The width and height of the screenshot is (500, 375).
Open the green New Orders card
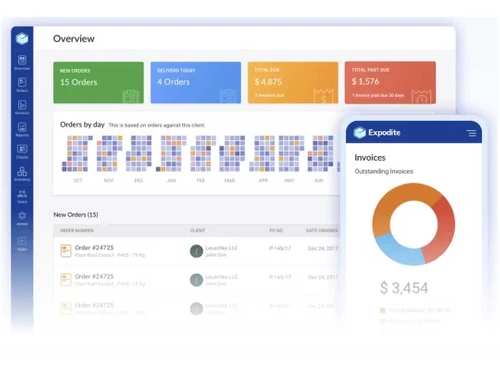click(99, 82)
